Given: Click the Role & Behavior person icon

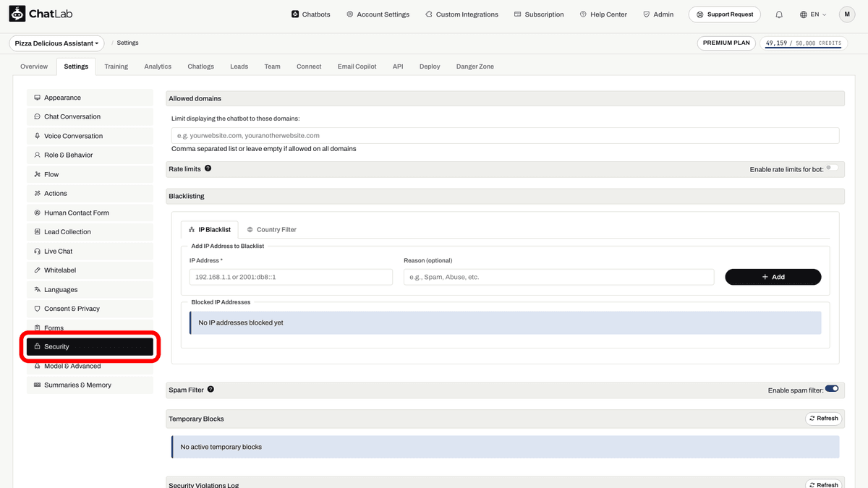Looking at the screenshot, I should [37, 155].
